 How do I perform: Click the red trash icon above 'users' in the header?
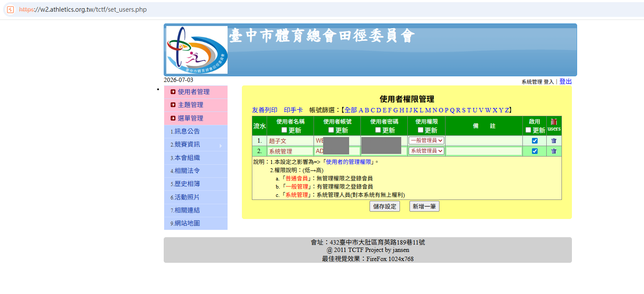(554, 122)
